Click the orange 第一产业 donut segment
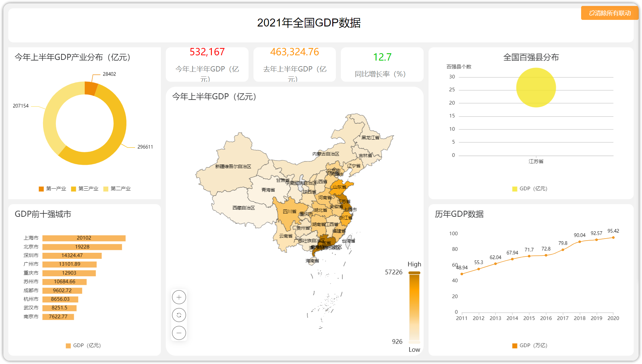This screenshot has width=642, height=364. coord(91,88)
